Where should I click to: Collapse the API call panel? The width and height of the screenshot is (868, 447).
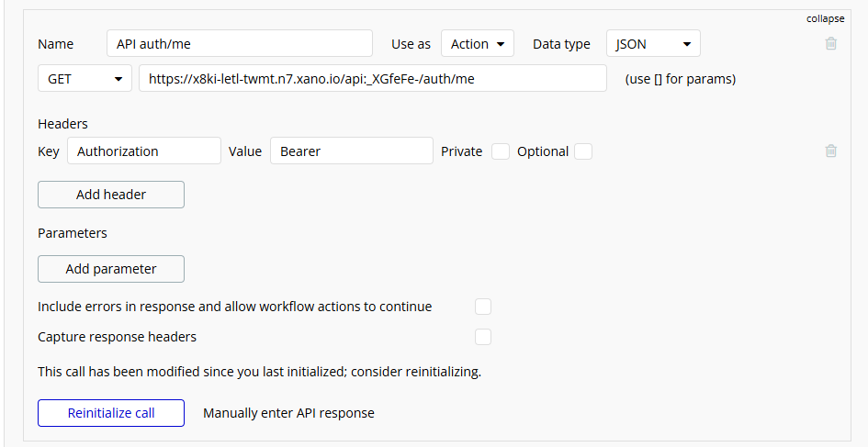[x=825, y=18]
